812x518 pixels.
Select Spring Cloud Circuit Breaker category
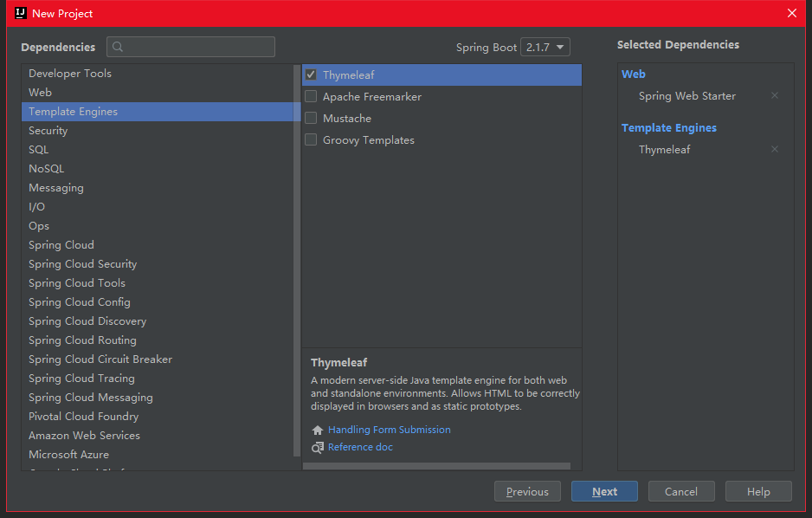tap(158, 359)
